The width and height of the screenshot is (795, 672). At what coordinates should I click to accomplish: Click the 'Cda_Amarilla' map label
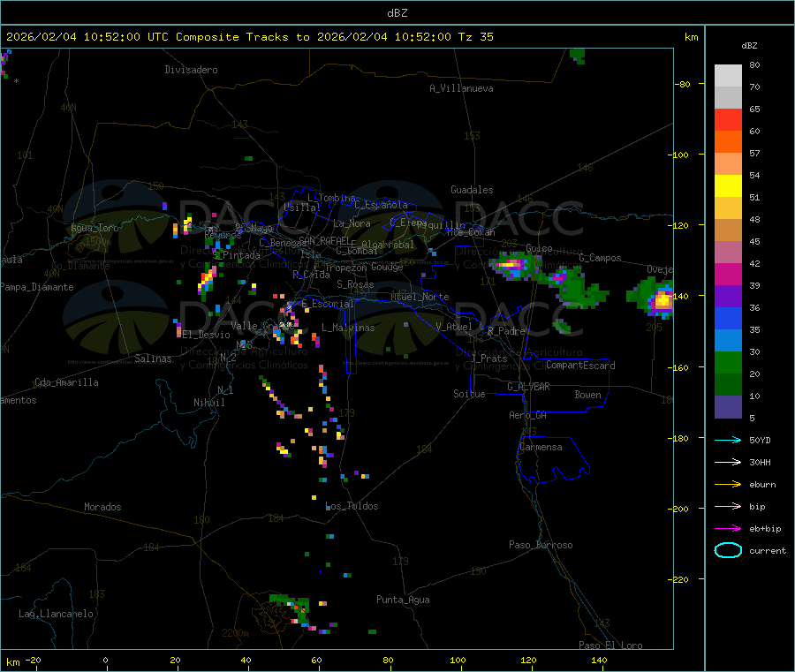pyautogui.click(x=66, y=382)
